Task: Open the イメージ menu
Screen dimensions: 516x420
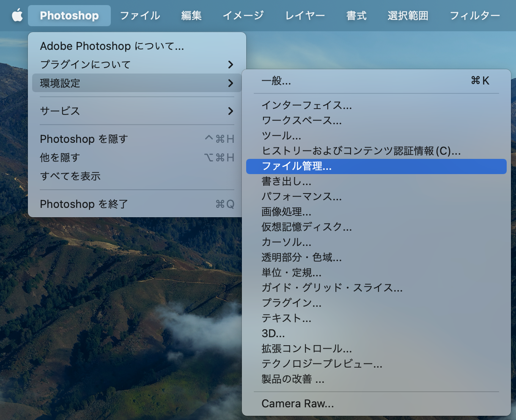Action: click(243, 15)
